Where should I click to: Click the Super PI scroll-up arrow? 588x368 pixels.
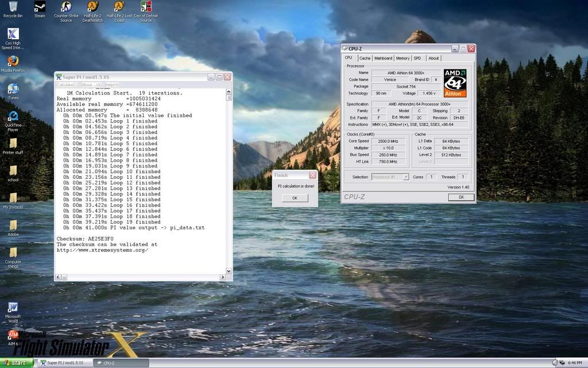229,91
